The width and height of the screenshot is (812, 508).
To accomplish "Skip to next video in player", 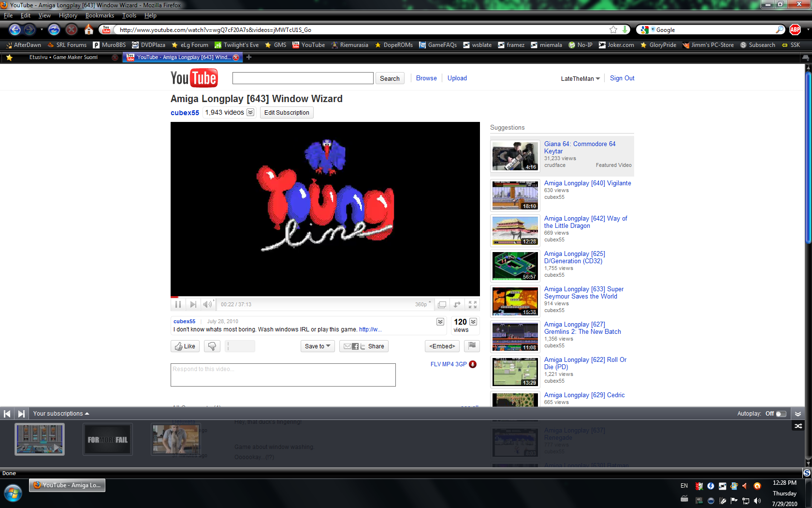I will (x=193, y=304).
